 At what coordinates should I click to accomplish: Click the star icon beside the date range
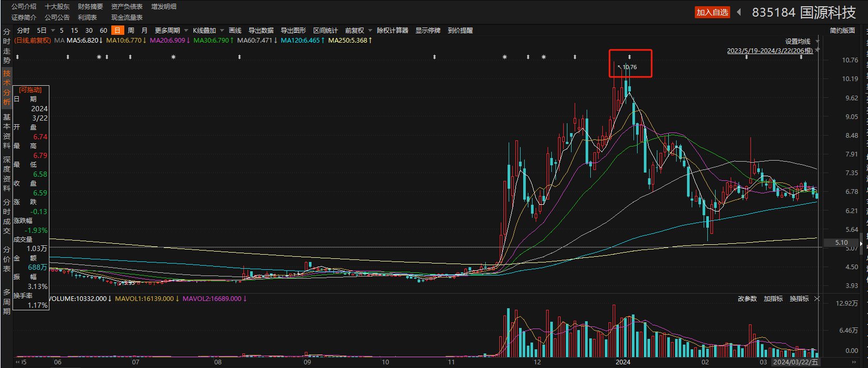click(x=818, y=50)
